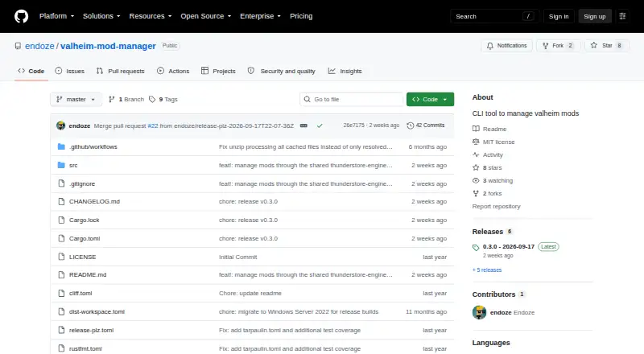The height and width of the screenshot is (354, 644).
Task: Click the fork icon beside 2 forks
Action: click(476, 193)
